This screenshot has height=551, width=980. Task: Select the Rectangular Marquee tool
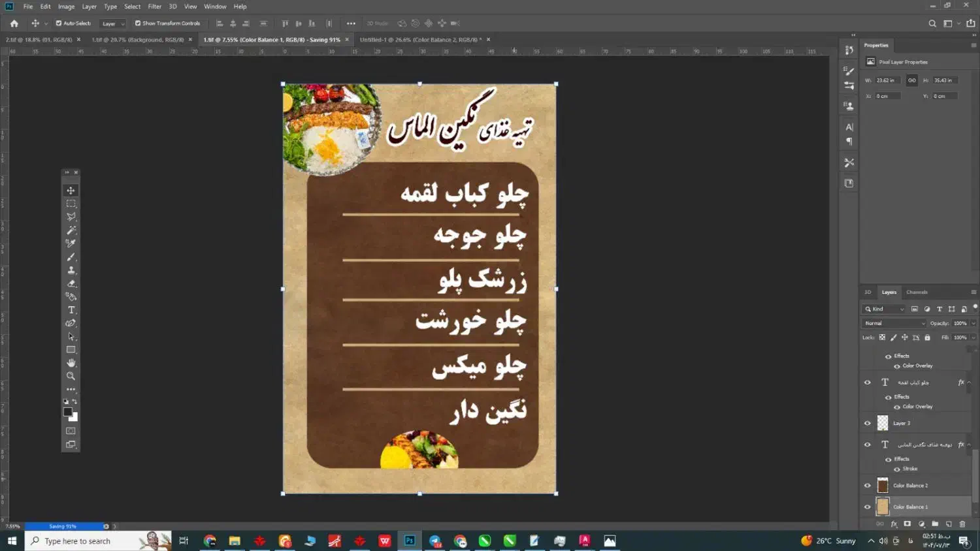(71, 204)
